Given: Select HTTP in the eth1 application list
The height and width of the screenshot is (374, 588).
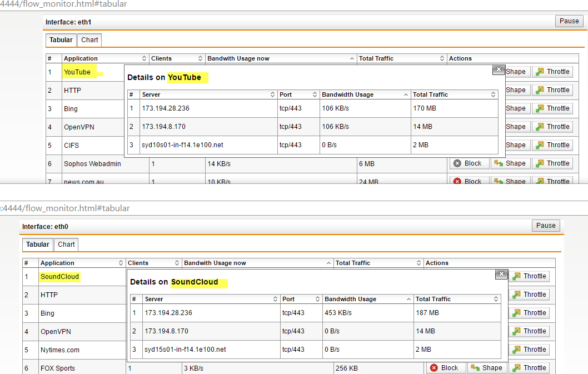Looking at the screenshot, I should point(72,91).
